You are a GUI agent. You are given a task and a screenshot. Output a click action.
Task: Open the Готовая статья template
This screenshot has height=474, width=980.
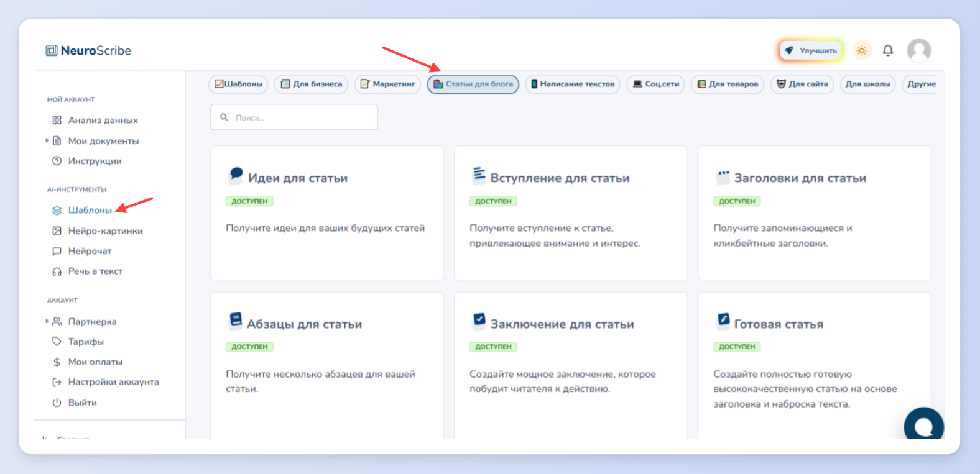[815, 365]
